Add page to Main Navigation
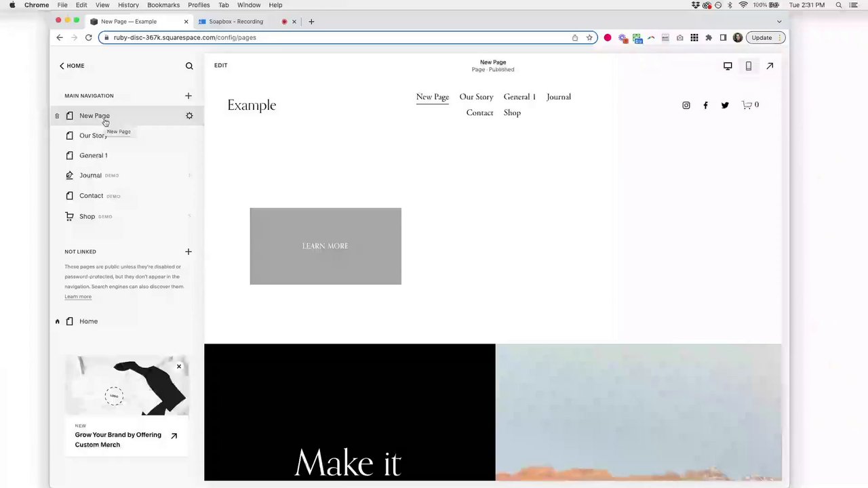 (x=189, y=96)
